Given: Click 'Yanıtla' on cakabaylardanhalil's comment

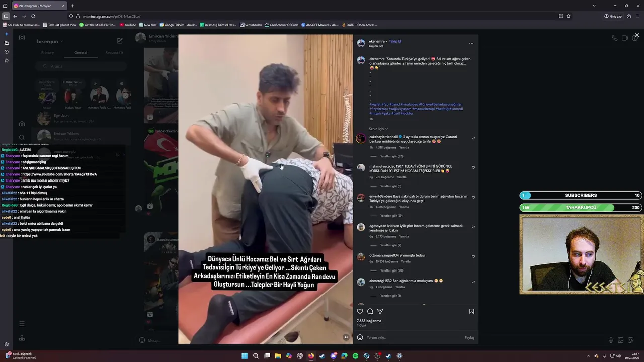Looking at the screenshot, I should 404,147.
